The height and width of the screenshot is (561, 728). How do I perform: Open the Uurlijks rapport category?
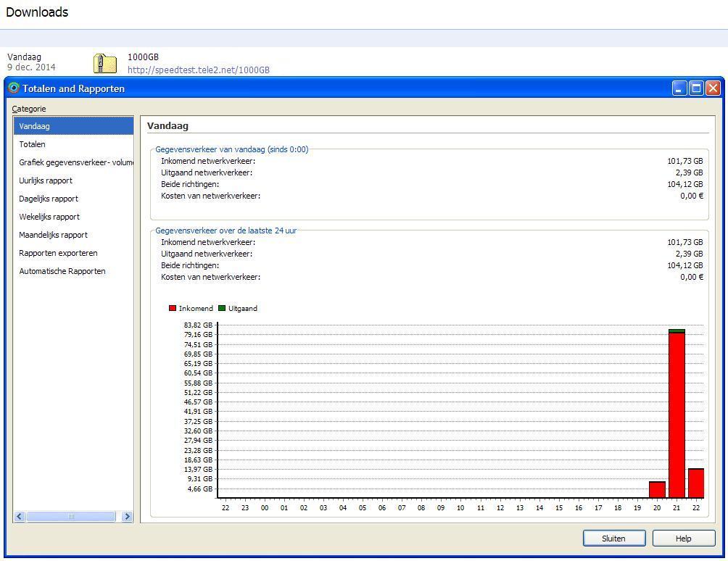coord(46,180)
